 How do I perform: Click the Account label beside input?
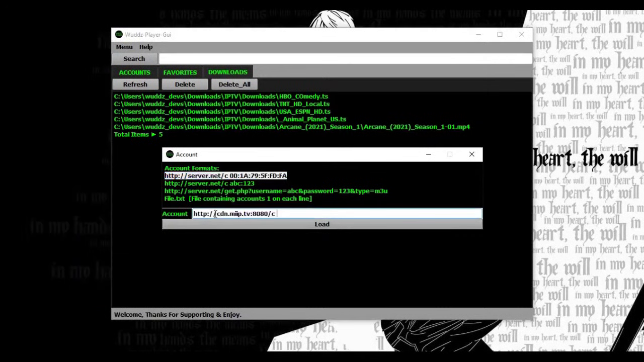(x=175, y=214)
